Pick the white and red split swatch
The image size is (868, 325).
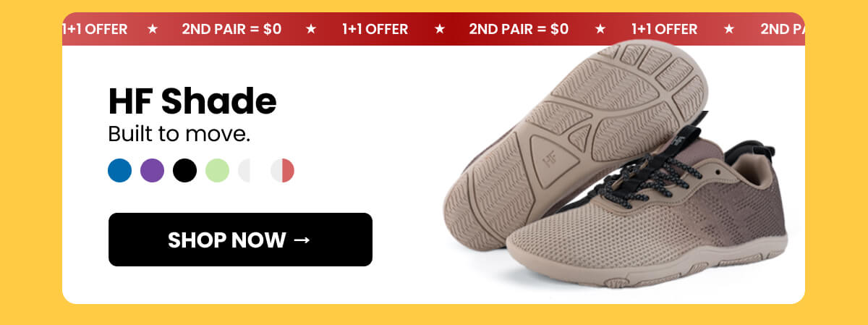click(282, 171)
